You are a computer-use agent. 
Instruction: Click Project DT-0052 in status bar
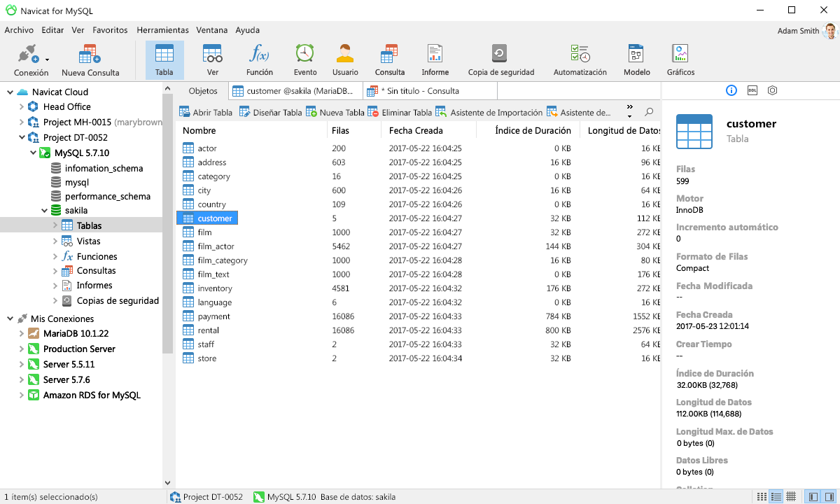pos(206,497)
